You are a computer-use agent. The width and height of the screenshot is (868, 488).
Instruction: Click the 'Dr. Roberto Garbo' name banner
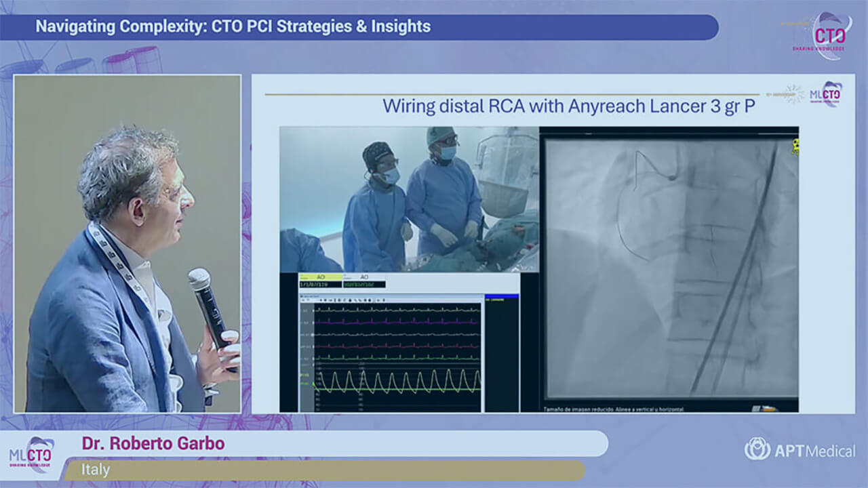[x=153, y=444]
